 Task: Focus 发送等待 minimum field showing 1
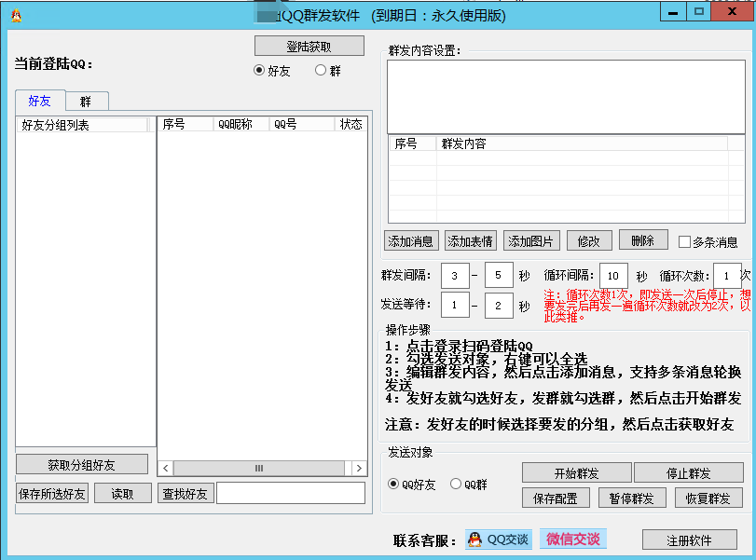click(x=455, y=305)
